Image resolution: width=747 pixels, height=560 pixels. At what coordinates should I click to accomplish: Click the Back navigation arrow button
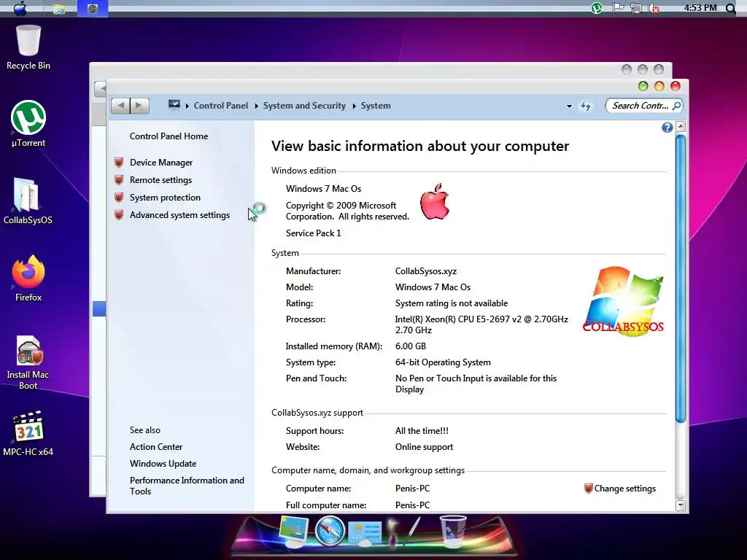click(120, 105)
